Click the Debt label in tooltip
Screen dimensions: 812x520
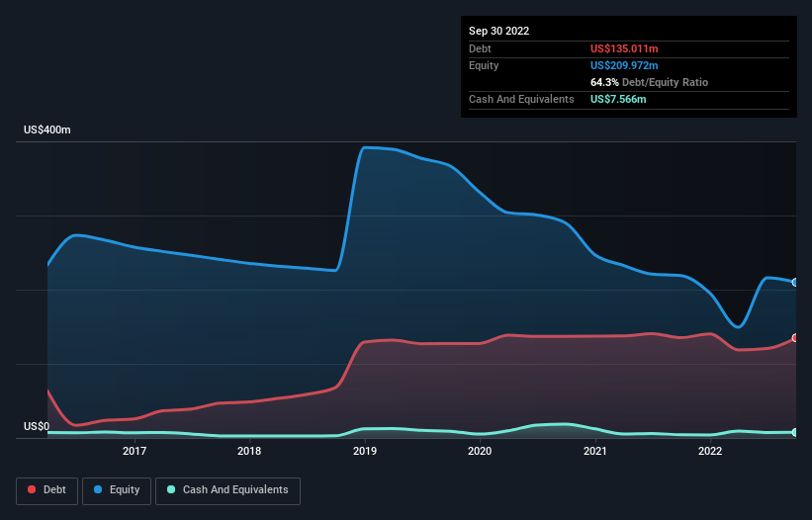(x=480, y=48)
